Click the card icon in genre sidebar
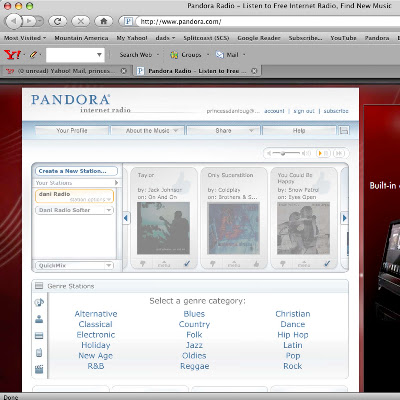 coord(39,335)
